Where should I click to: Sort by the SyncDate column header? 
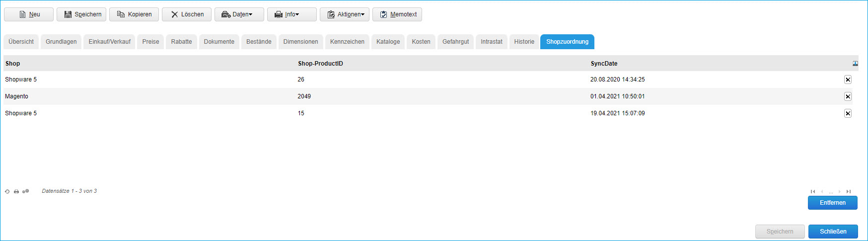click(x=604, y=64)
